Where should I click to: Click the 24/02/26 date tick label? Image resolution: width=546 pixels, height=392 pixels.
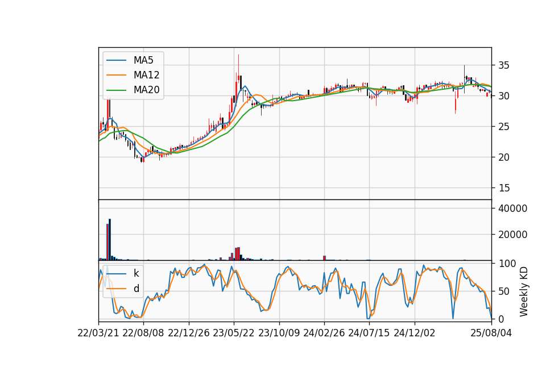tap(324, 333)
